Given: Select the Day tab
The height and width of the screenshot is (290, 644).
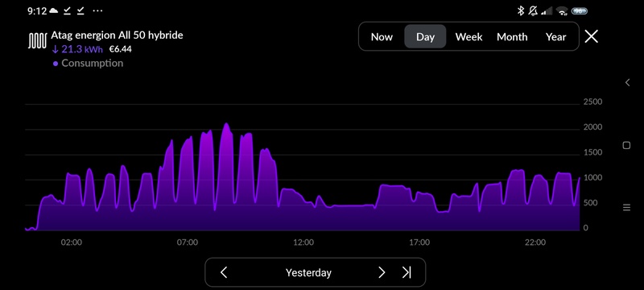Looking at the screenshot, I should pyautogui.click(x=425, y=37).
